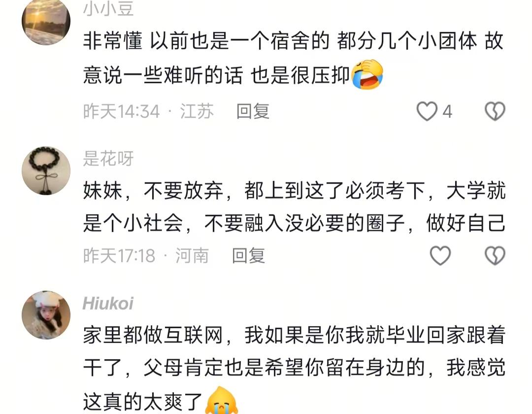
Task: Dislike 小小豆's comment with broken heart
Action: tap(495, 111)
